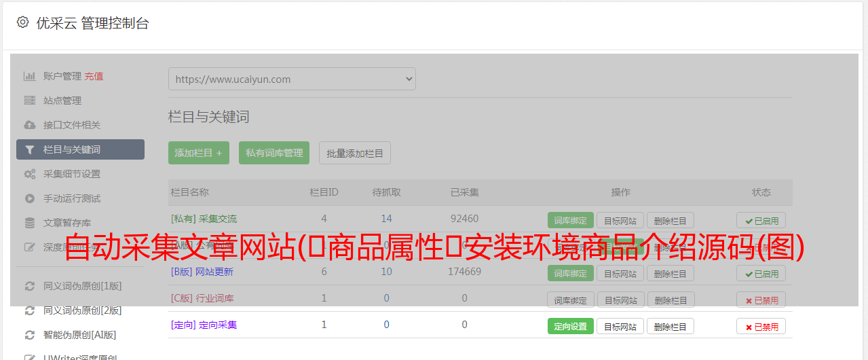Screen dimensions: 868x360
Task: Click the 已采集 value 174669
Action: [x=465, y=272]
